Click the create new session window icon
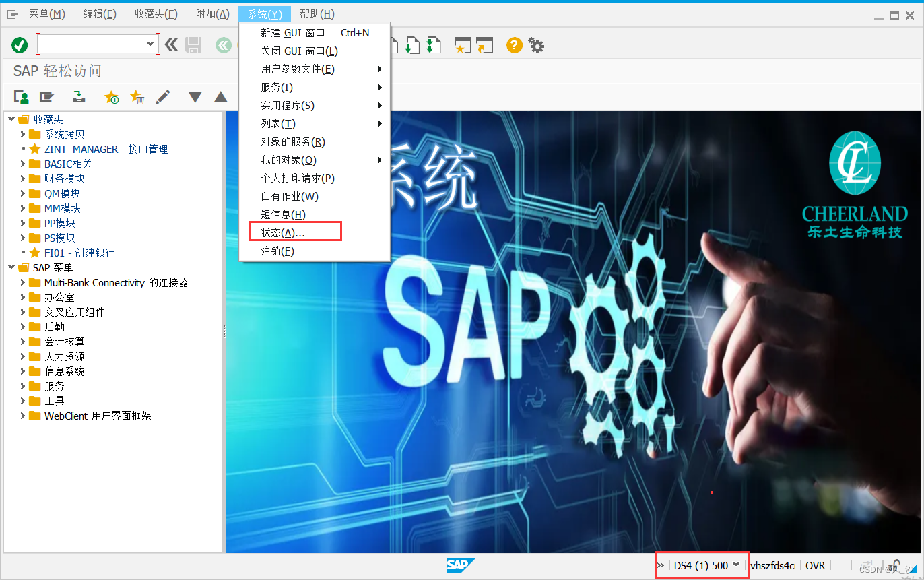 coord(462,45)
